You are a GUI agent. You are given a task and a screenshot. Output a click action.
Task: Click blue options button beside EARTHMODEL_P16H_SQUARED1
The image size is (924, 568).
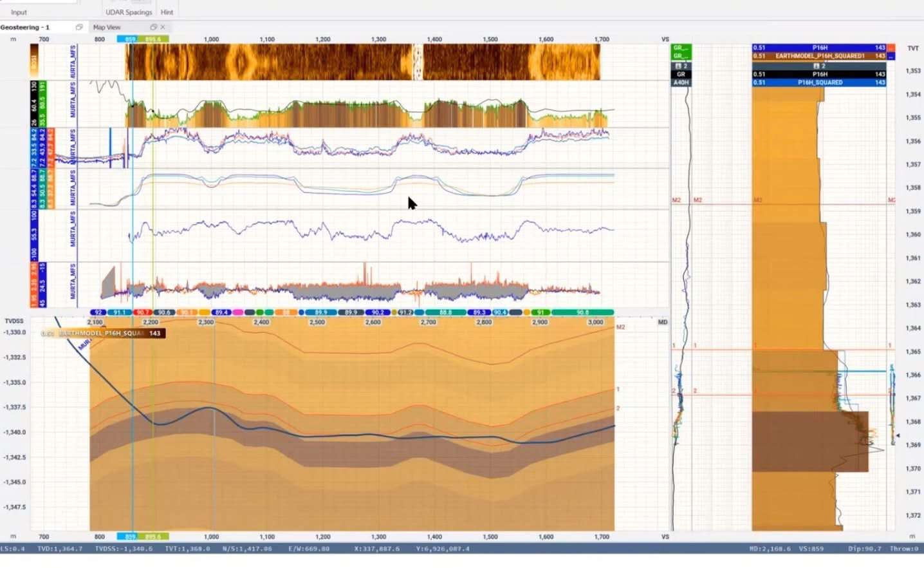(x=891, y=56)
